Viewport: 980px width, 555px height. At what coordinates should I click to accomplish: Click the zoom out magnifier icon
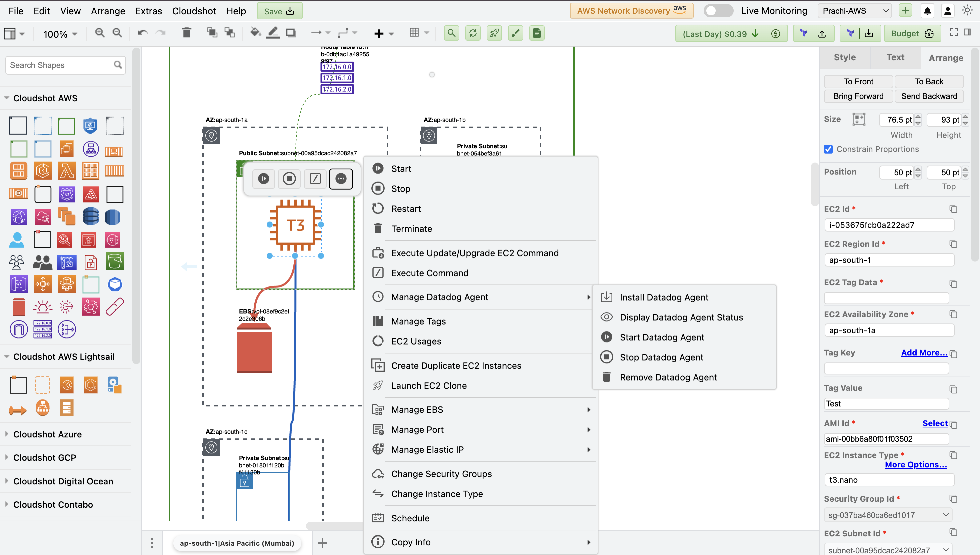coord(117,33)
